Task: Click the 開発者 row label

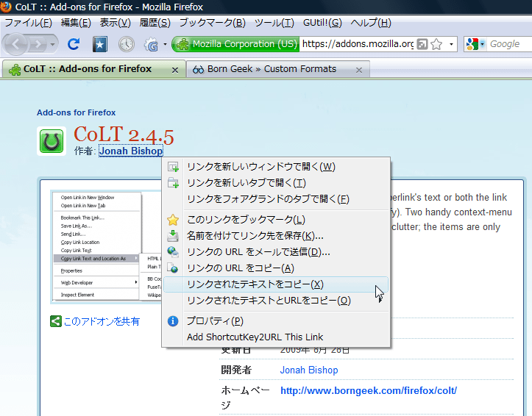Action: [236, 370]
